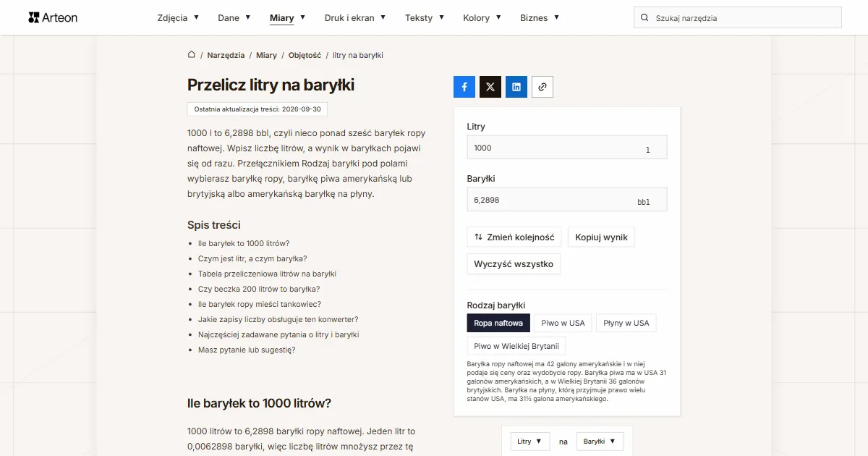This screenshot has width=868, height=456.
Task: Open the Druk i ekran menu
Action: (355, 18)
